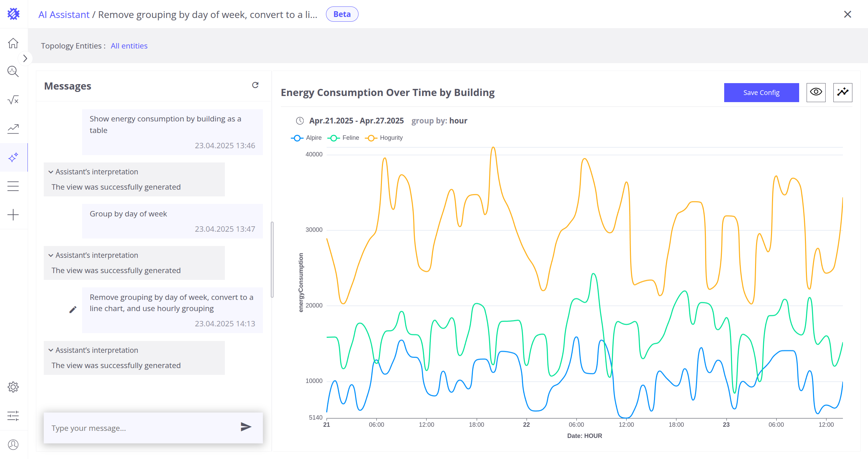The width and height of the screenshot is (868, 459).
Task: Expand the sidebar with chevron arrow
Action: pyautogui.click(x=25, y=58)
